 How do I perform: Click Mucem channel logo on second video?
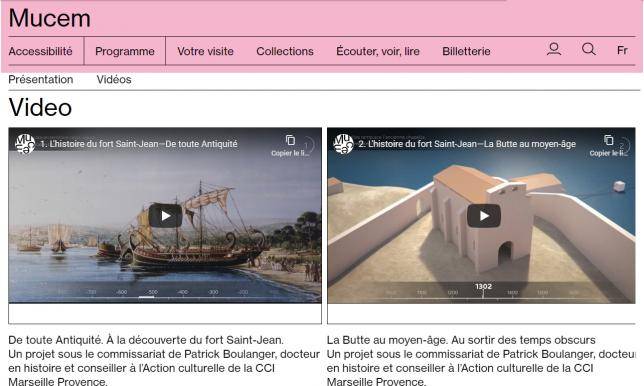click(343, 144)
